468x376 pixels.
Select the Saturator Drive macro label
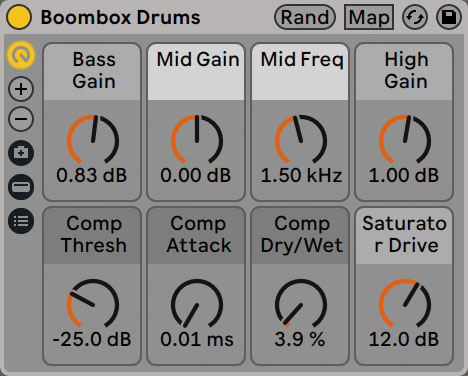click(x=404, y=236)
